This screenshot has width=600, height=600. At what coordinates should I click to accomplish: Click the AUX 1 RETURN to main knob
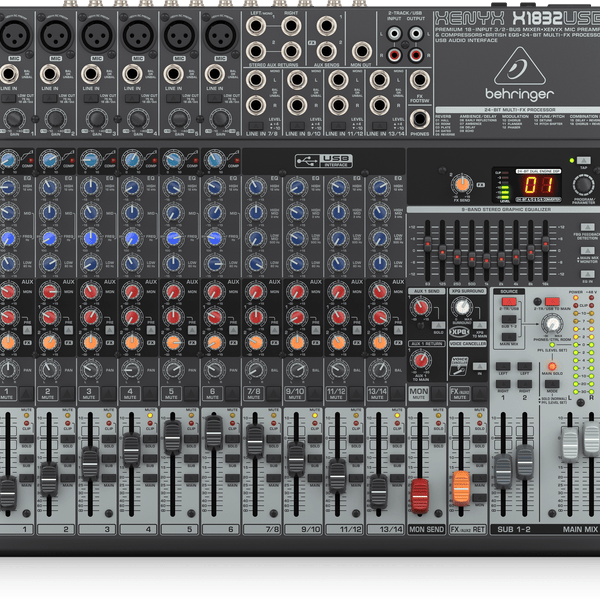(x=421, y=360)
